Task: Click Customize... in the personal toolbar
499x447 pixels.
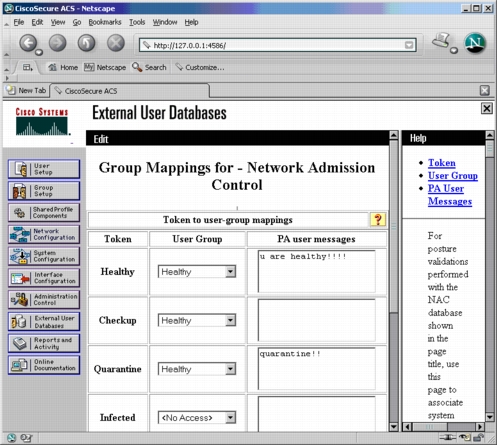Action: [200, 68]
